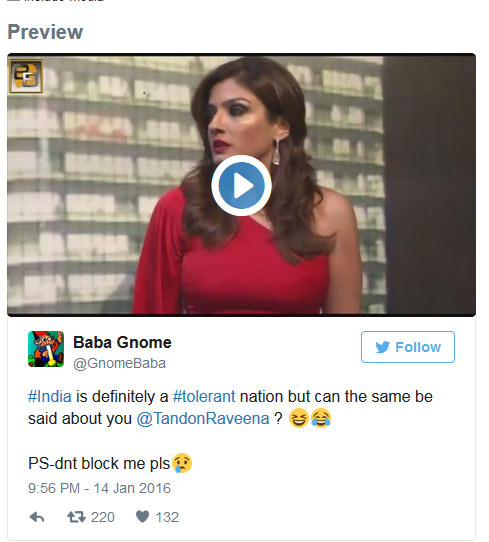
Task: Click the reply arrow icon
Action: (x=37, y=517)
